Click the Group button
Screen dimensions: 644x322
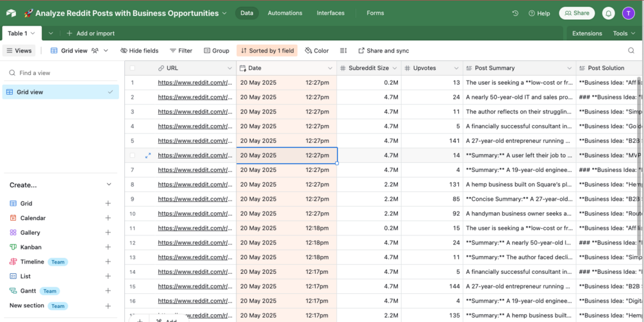[x=217, y=51]
